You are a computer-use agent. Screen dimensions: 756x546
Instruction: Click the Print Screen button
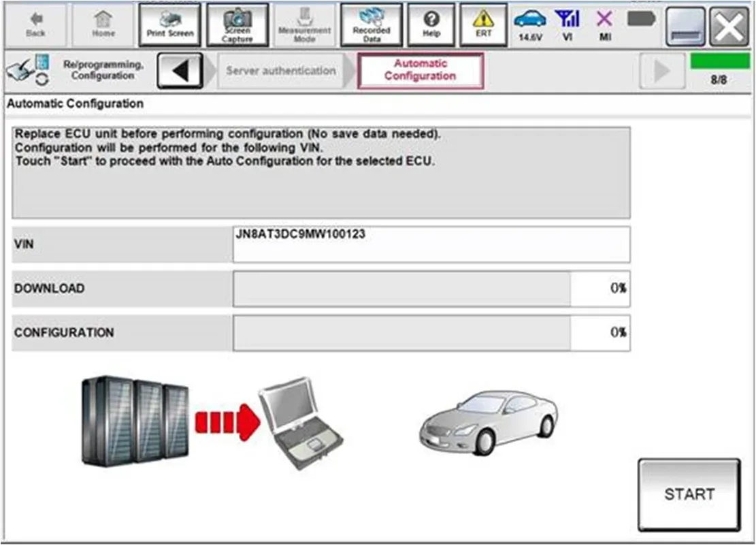pos(169,25)
